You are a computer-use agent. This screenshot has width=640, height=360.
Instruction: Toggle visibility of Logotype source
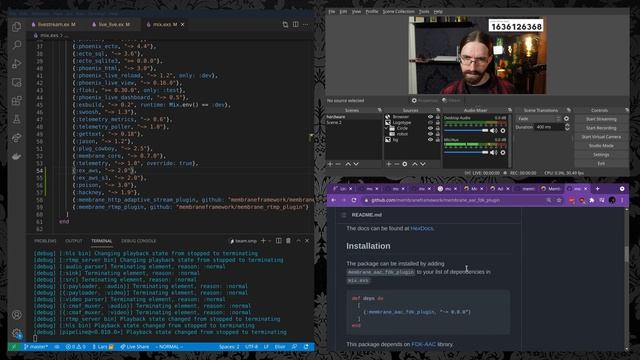pyautogui.click(x=430, y=122)
